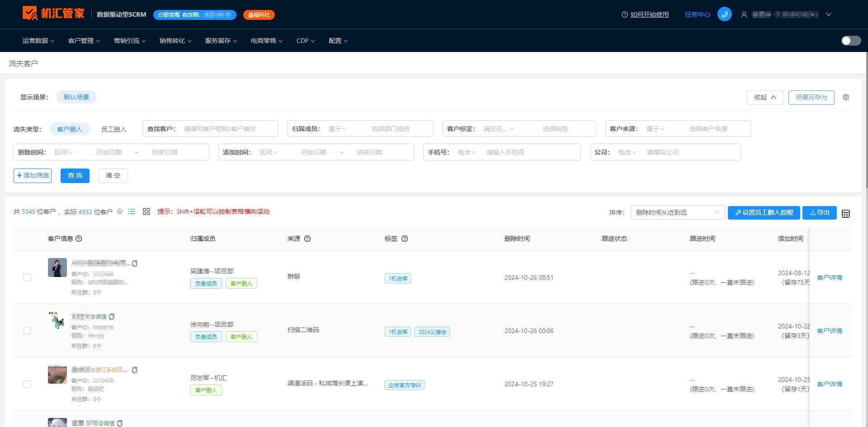The image size is (868, 427).
Task: Open 客户来源 属于 dropdown
Action: (x=656, y=129)
